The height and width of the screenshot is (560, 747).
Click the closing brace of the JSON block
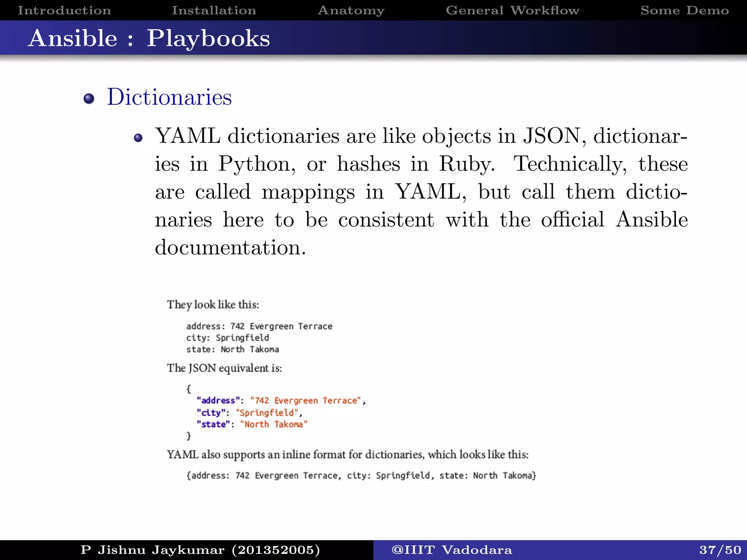[189, 436]
